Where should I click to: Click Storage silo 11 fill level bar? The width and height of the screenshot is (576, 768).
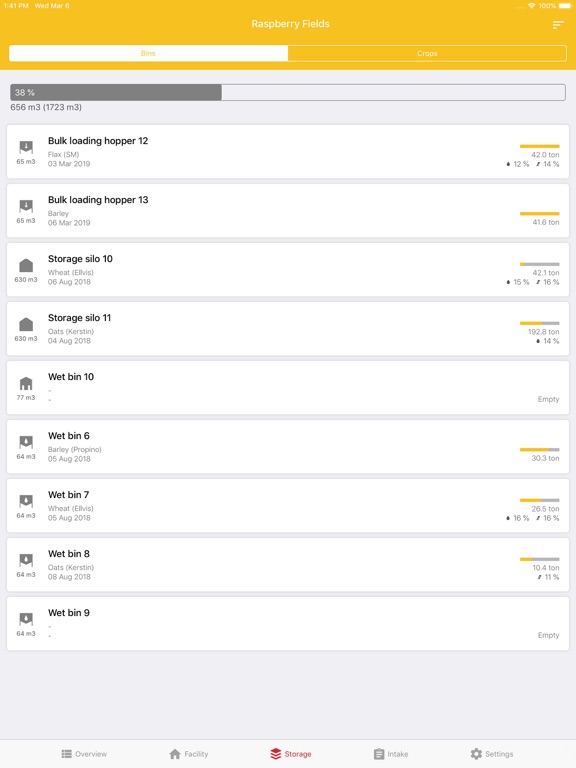(x=539, y=323)
